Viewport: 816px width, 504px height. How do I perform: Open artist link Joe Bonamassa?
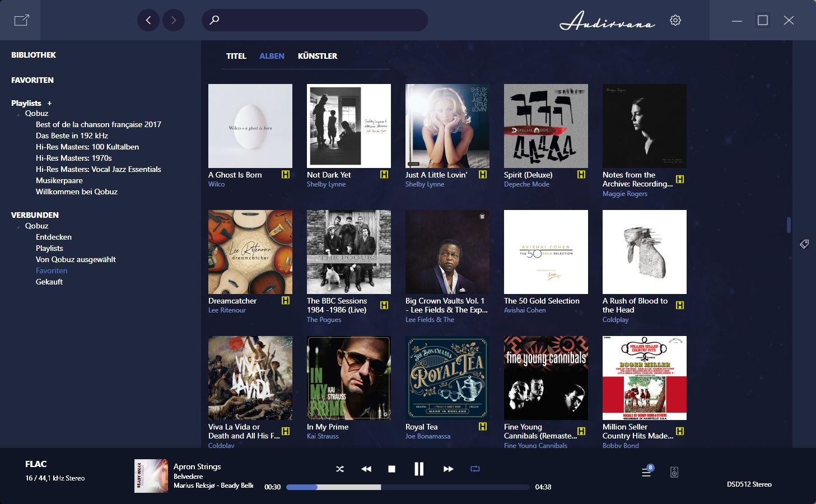pyautogui.click(x=428, y=436)
